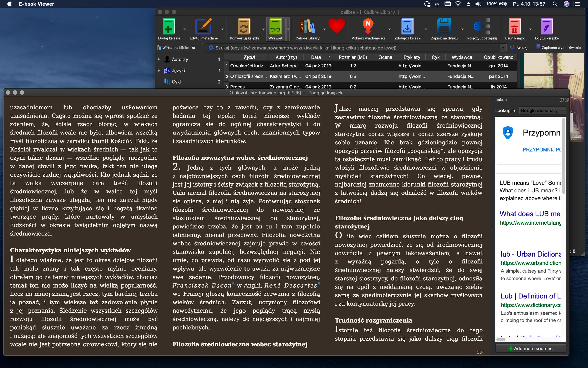Open Edytuj metadane editor icon

pos(203,27)
